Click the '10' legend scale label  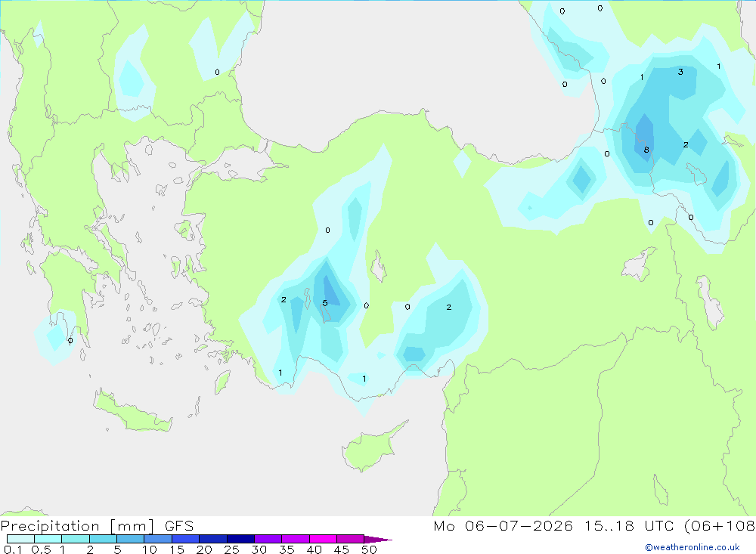click(149, 549)
